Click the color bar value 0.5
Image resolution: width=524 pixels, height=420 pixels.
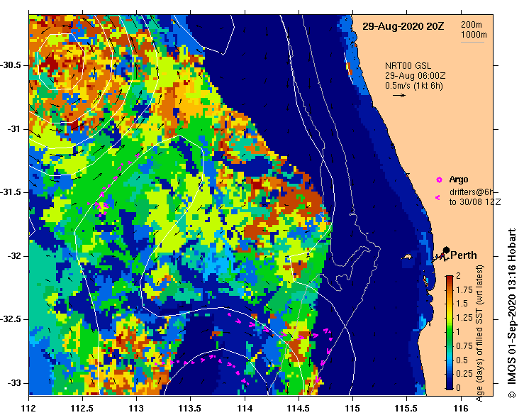click(462, 360)
